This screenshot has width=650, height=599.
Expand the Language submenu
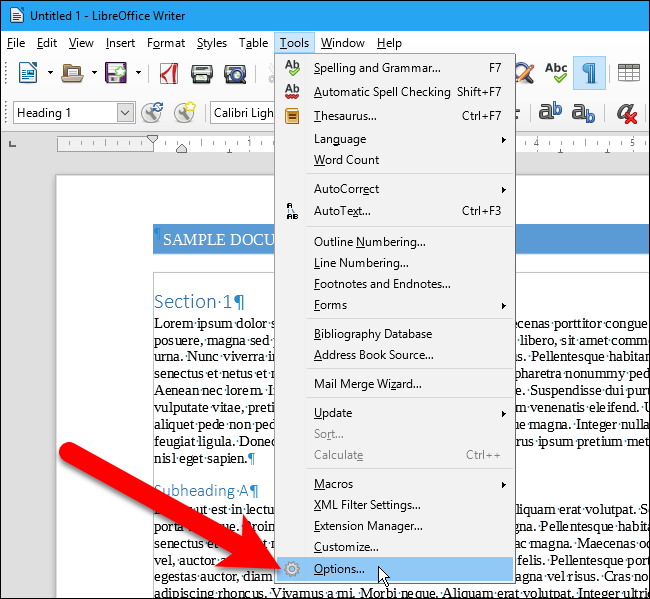tap(340, 139)
